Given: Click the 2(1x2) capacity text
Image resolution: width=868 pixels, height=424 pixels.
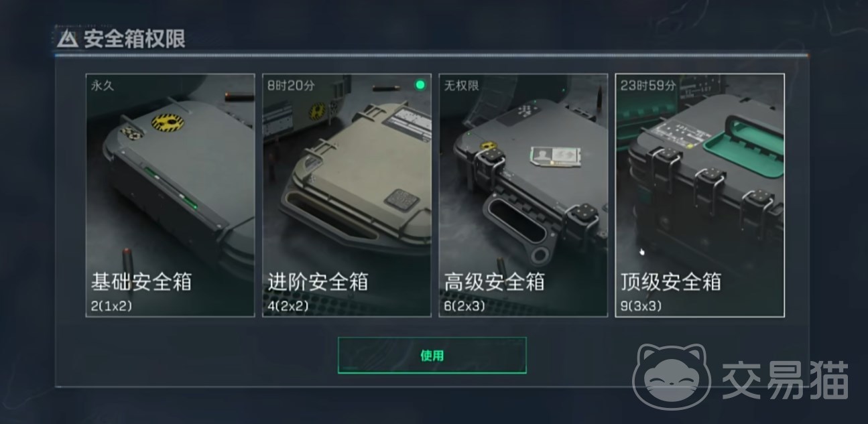Looking at the screenshot, I should [x=111, y=305].
